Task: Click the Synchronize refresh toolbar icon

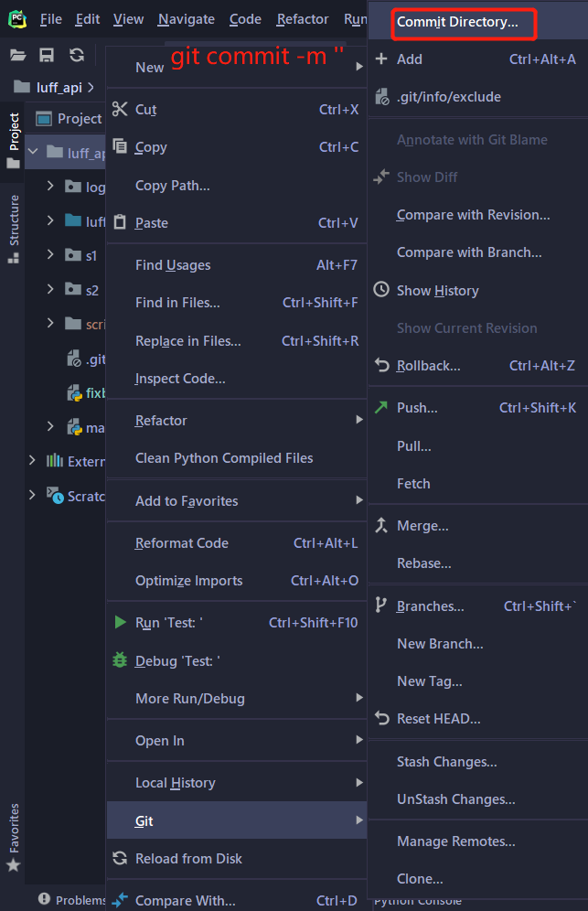Action: (77, 55)
